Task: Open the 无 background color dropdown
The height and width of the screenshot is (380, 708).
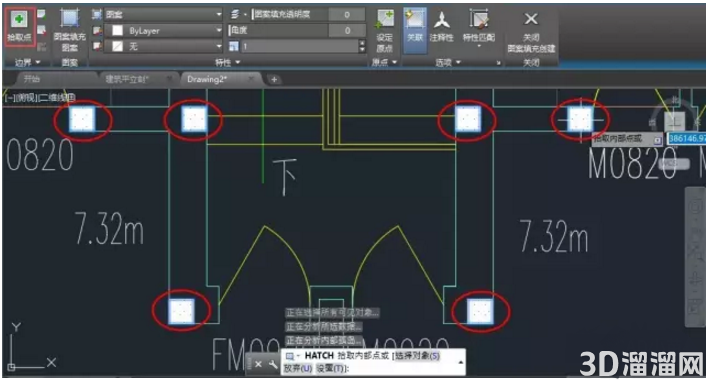Action: [x=164, y=46]
